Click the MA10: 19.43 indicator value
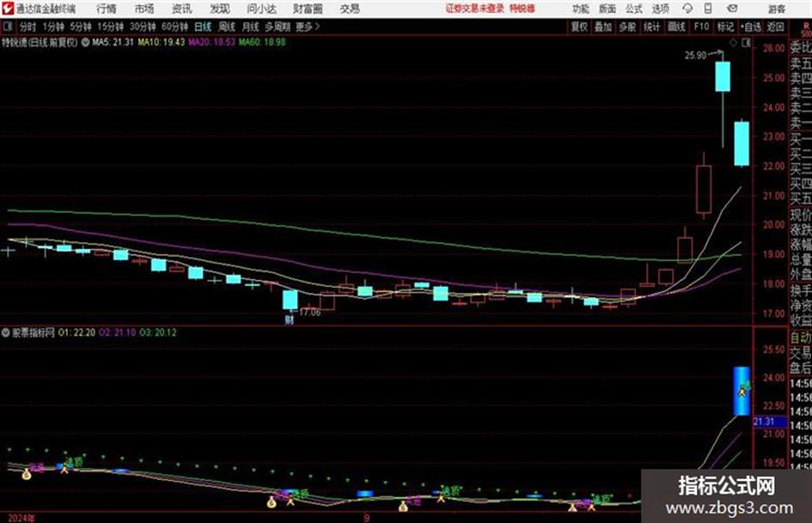 (161, 42)
